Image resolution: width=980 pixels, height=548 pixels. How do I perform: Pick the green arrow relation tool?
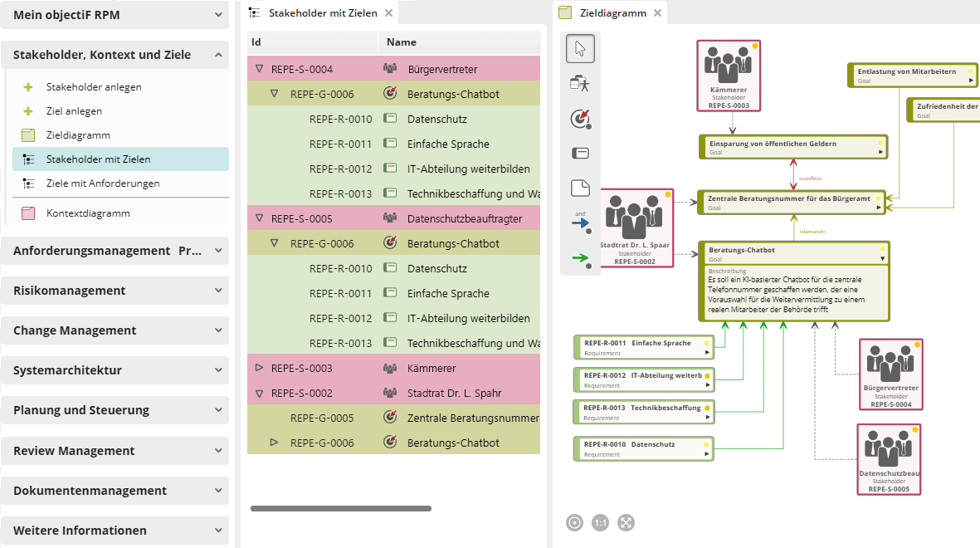(581, 258)
